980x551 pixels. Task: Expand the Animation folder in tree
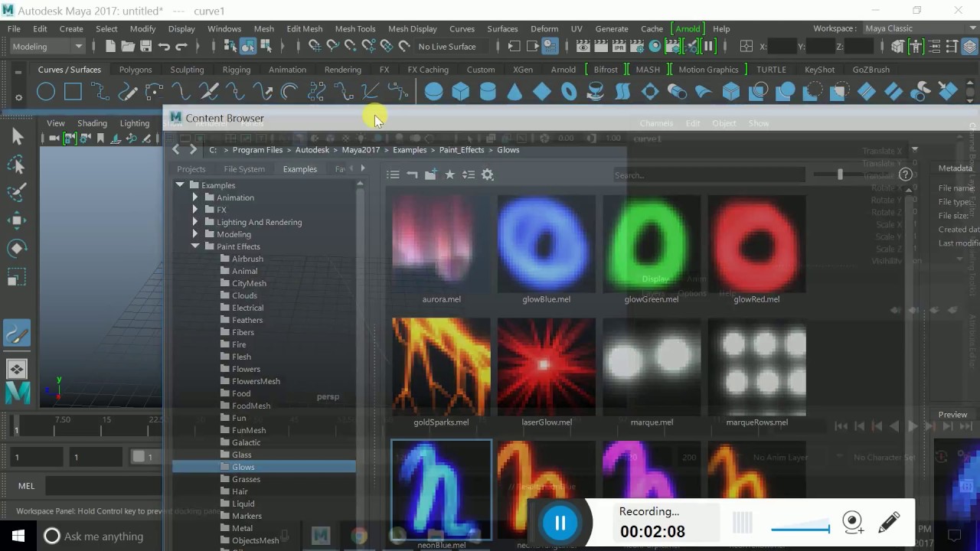194,197
